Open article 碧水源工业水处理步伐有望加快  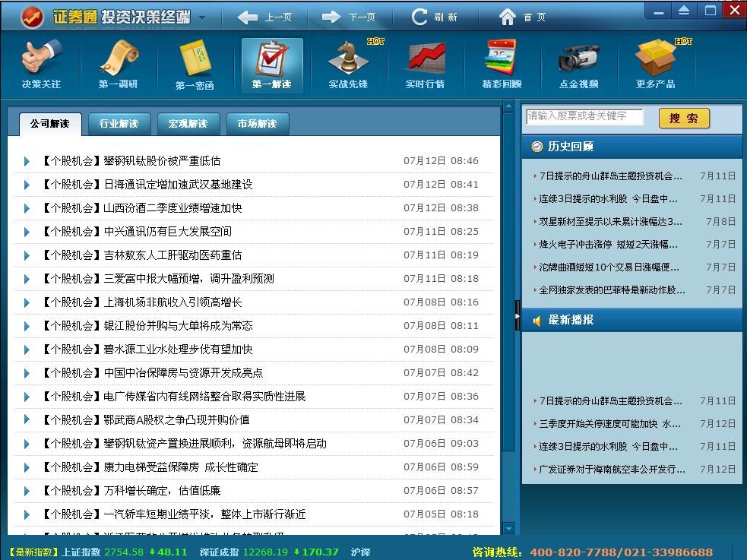pyautogui.click(x=178, y=350)
